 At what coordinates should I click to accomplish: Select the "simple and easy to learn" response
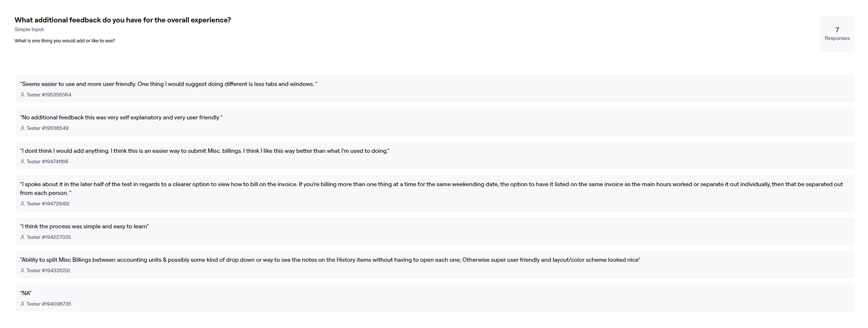(84, 226)
